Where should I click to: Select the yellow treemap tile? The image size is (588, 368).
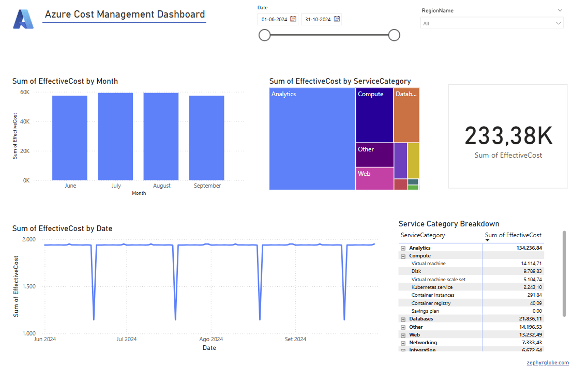[x=413, y=160]
